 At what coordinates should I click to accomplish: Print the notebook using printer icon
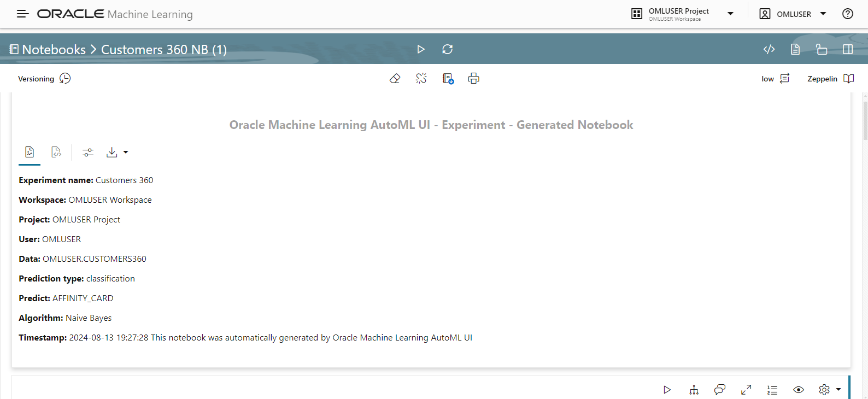click(473, 79)
